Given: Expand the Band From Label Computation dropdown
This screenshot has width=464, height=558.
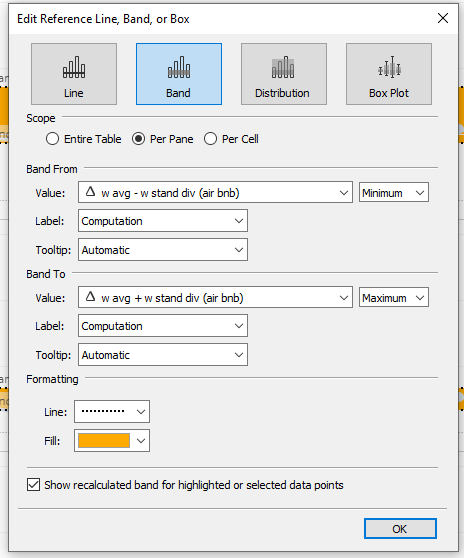Looking at the screenshot, I should (x=163, y=221).
